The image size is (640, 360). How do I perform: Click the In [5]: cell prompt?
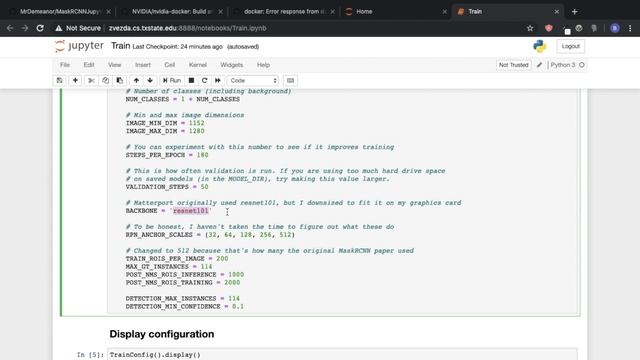(x=90, y=355)
